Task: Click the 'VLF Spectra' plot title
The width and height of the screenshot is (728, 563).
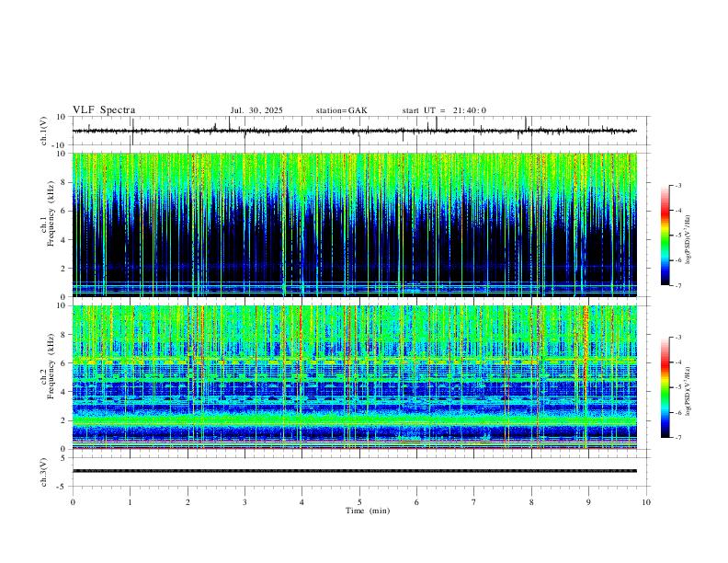Action: pos(104,110)
